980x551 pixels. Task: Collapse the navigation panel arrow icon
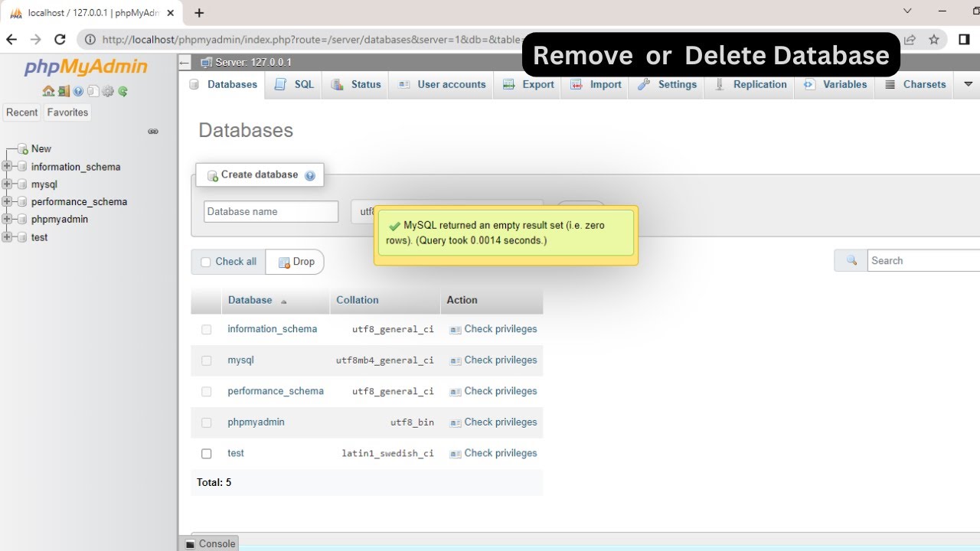click(x=185, y=63)
